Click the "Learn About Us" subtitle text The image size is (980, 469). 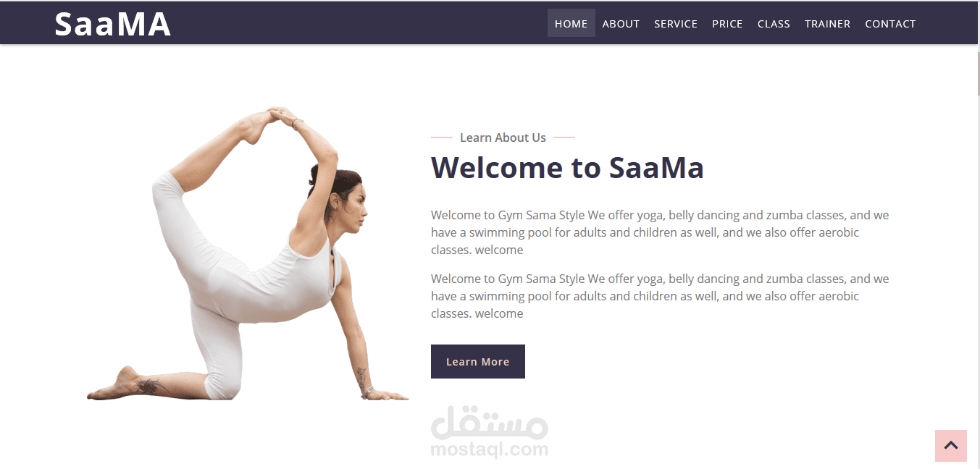click(x=503, y=138)
